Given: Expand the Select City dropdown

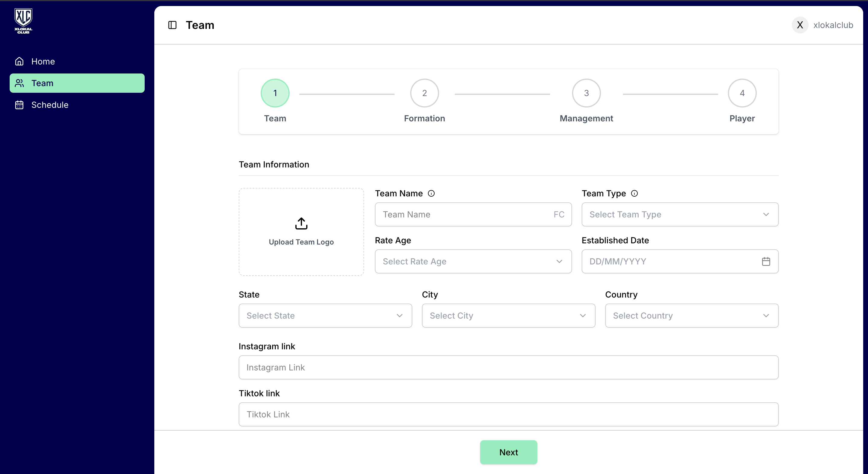Looking at the screenshot, I should (508, 315).
